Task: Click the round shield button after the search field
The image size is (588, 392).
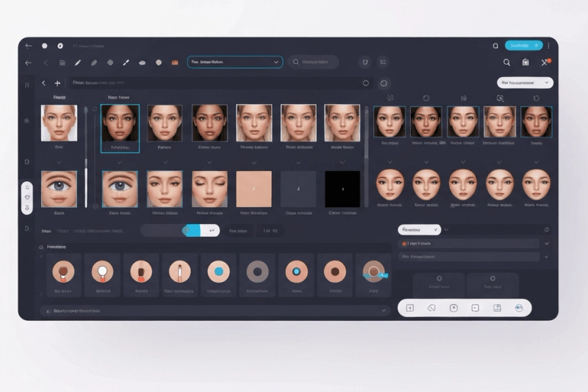Action: 365,62
